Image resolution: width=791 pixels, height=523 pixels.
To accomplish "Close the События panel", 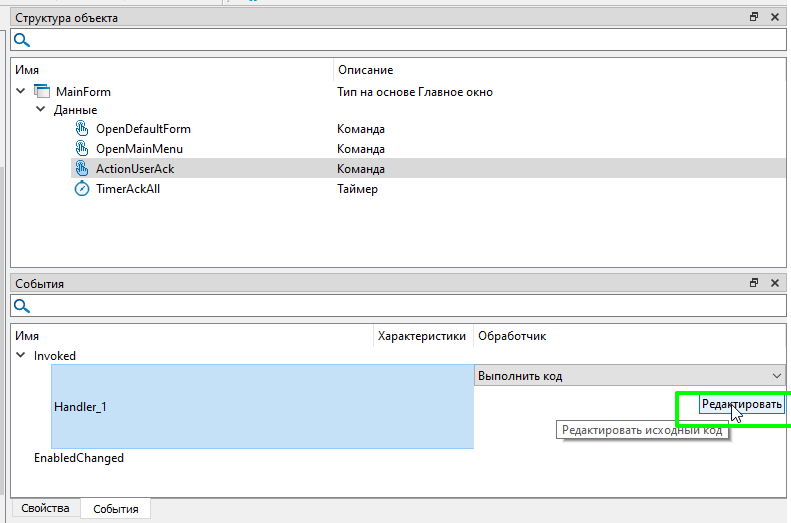I will (x=774, y=283).
